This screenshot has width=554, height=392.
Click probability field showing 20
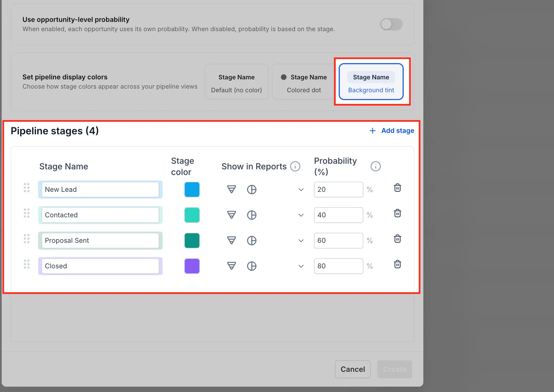tap(339, 189)
